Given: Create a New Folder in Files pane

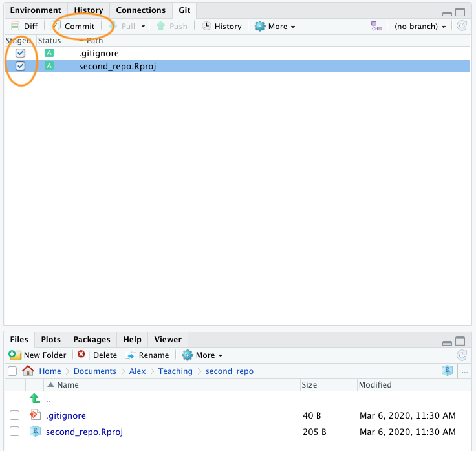Looking at the screenshot, I should (x=38, y=355).
